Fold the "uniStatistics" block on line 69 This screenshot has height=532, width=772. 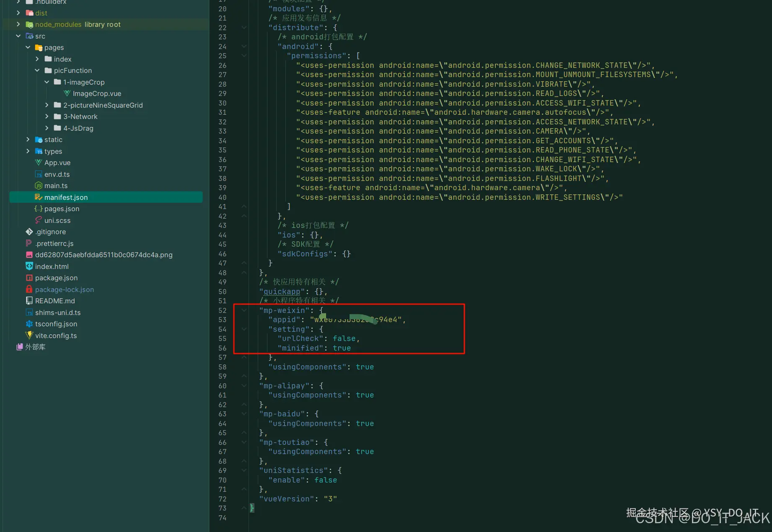[x=244, y=470]
